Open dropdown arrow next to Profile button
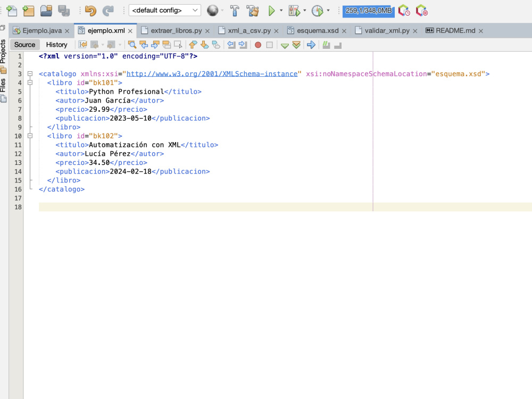 tap(328, 11)
